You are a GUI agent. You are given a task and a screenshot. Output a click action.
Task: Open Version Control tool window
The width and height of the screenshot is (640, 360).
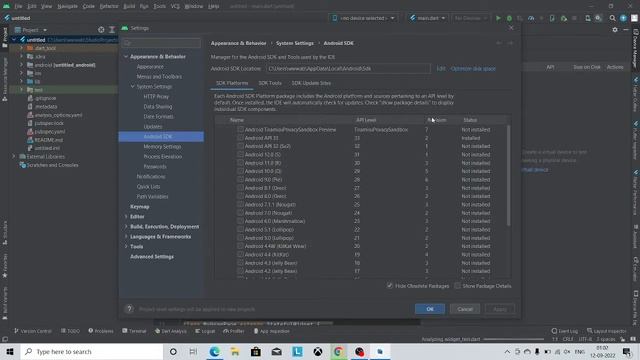click(32, 331)
